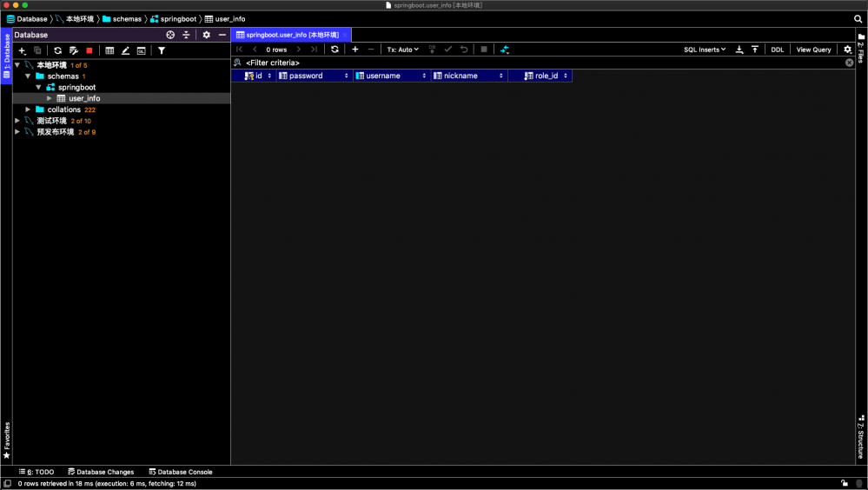Viewport: 868px width, 490px height.
Task: Go to last page of rows
Action: pyautogui.click(x=314, y=50)
